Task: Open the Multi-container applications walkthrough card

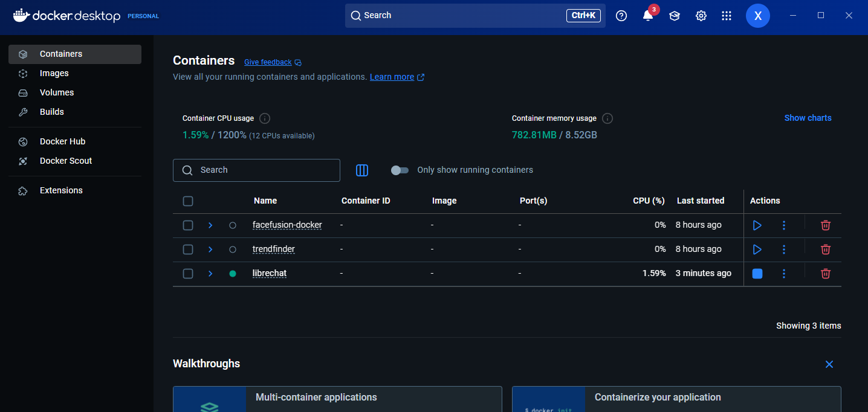Action: tap(337, 399)
